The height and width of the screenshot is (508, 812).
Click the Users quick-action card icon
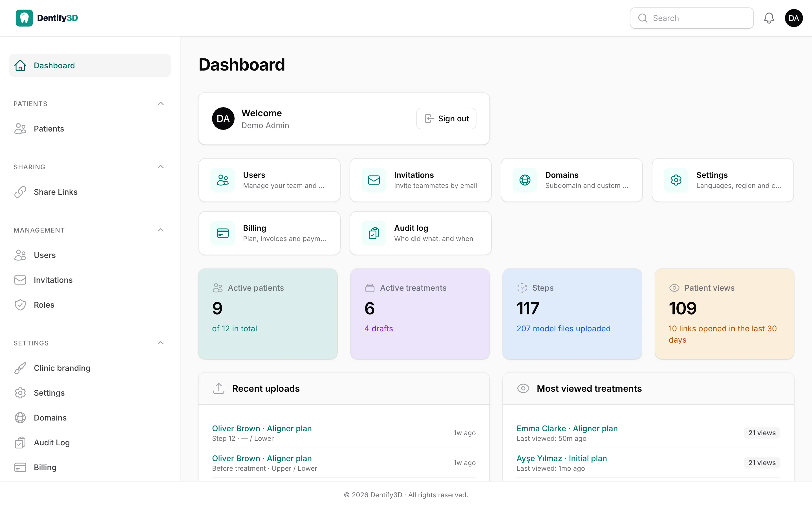[223, 180]
